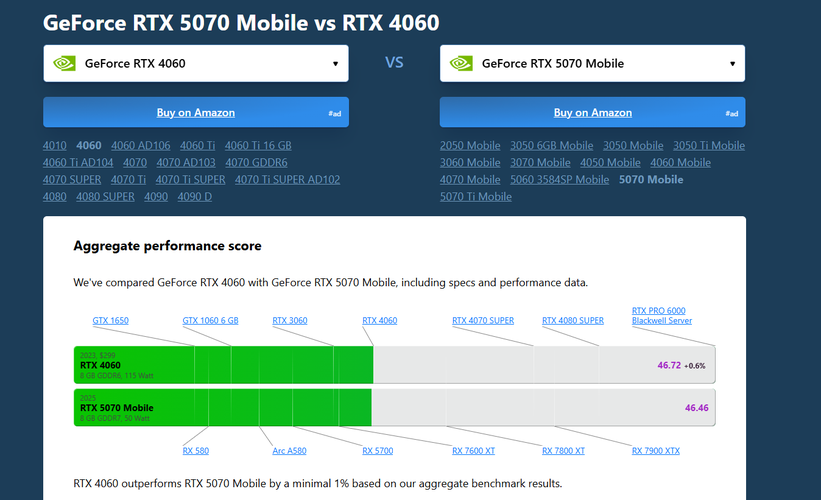821x500 pixels.
Task: Click the bold 5070 Mobile text
Action: (x=651, y=180)
